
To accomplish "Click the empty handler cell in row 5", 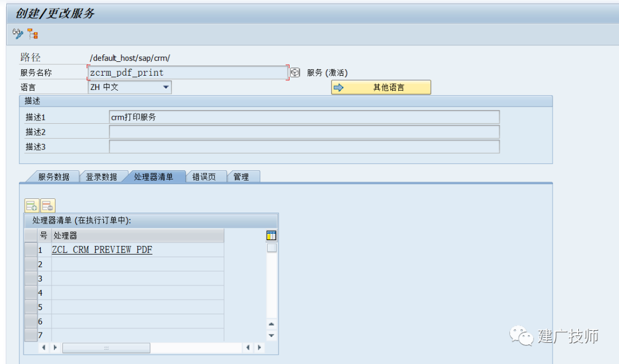I will (138, 307).
